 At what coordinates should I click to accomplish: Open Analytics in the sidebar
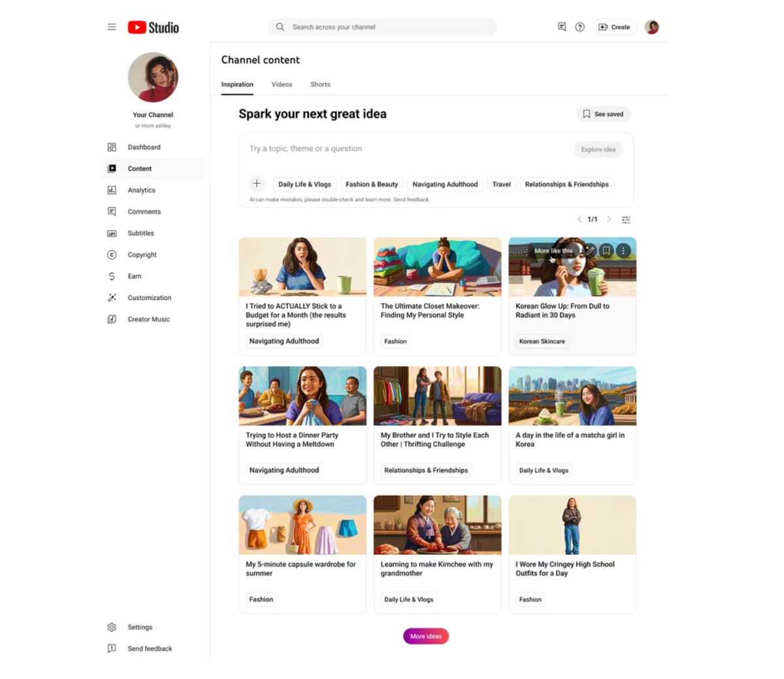(x=141, y=190)
